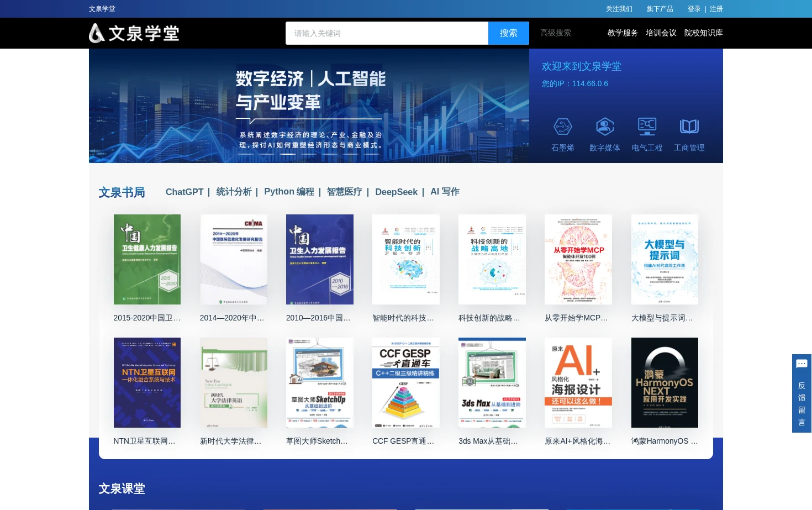Image resolution: width=812 pixels, height=510 pixels.
Task: Open the NTN卫星互联网 book cover
Action: 147,382
